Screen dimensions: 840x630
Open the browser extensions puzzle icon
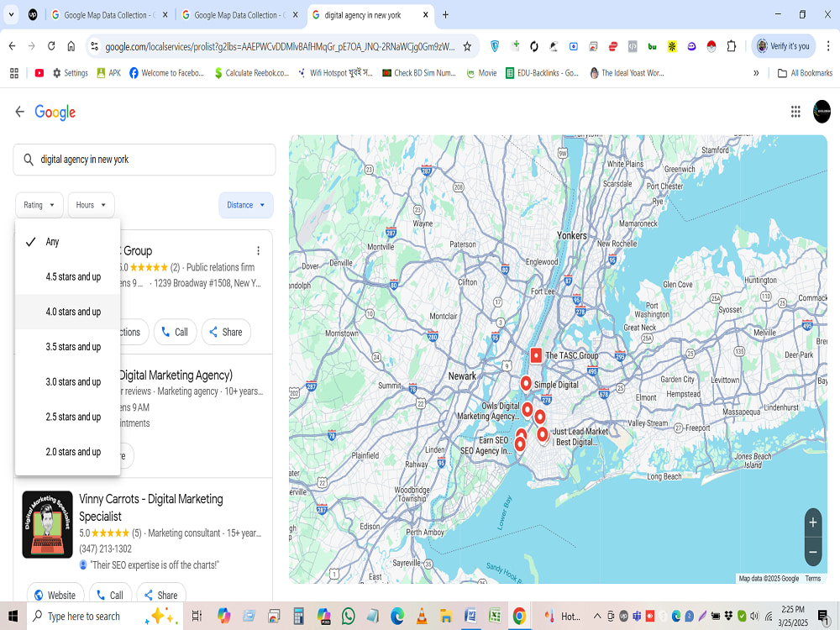[732, 46]
